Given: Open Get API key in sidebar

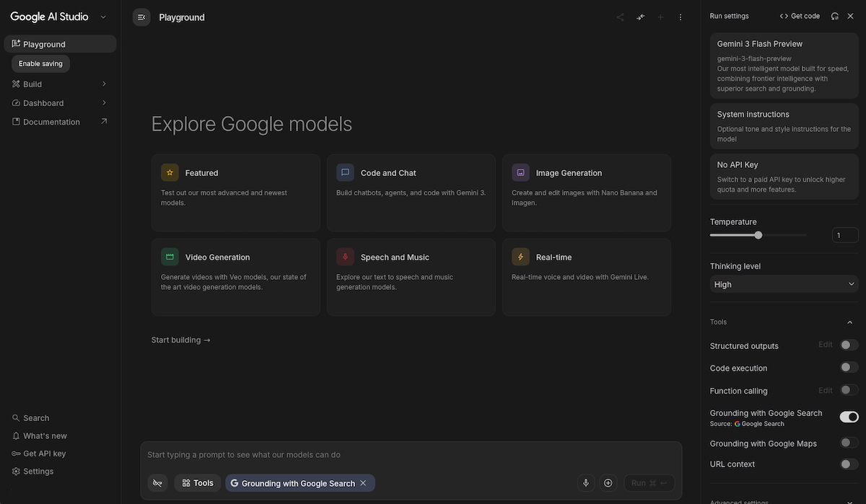Looking at the screenshot, I should [44, 454].
